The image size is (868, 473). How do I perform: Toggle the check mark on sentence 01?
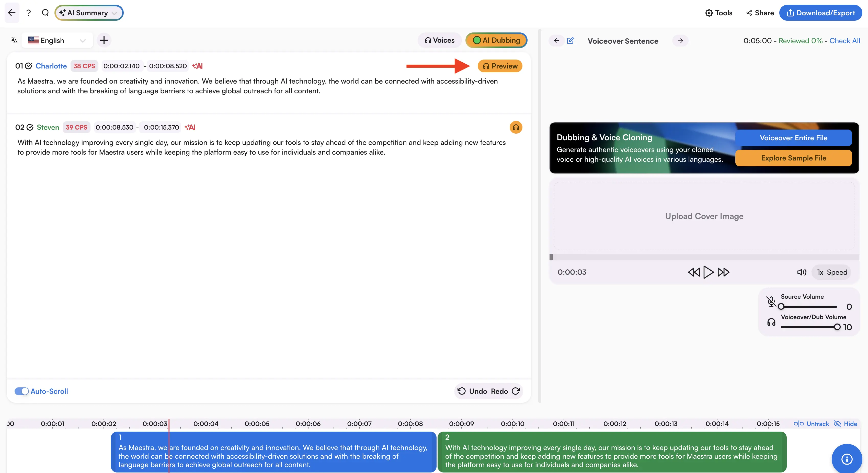pyautogui.click(x=29, y=66)
